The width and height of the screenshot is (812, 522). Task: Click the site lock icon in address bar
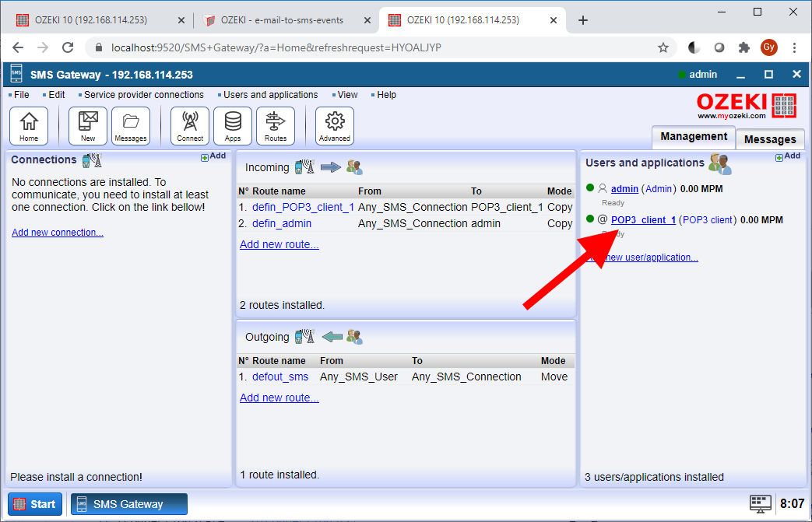pyautogui.click(x=99, y=47)
